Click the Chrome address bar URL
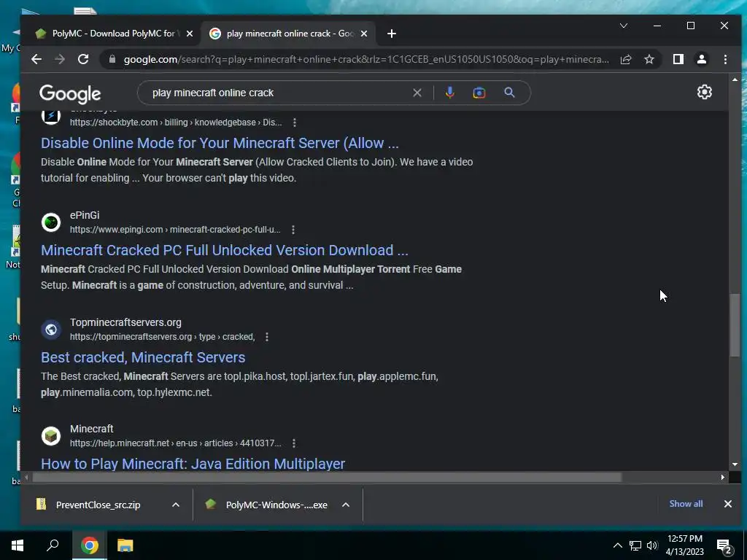The image size is (747, 560). tap(366, 60)
